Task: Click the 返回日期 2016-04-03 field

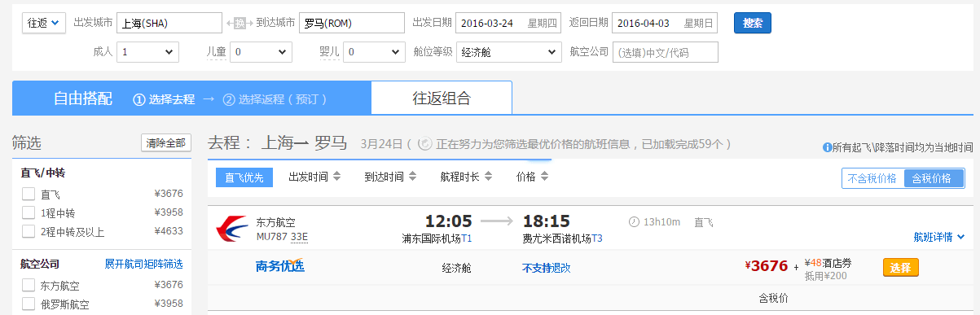Action: pyautogui.click(x=665, y=23)
